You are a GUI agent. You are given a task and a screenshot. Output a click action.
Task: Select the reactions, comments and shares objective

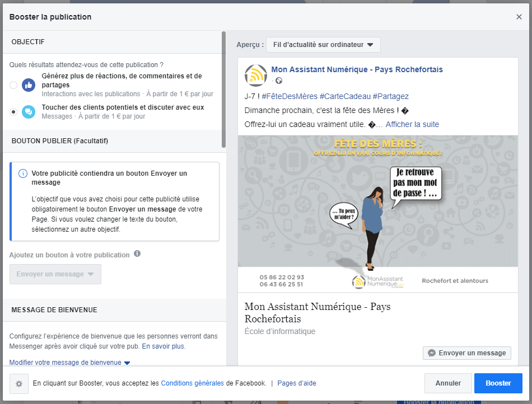click(x=13, y=85)
